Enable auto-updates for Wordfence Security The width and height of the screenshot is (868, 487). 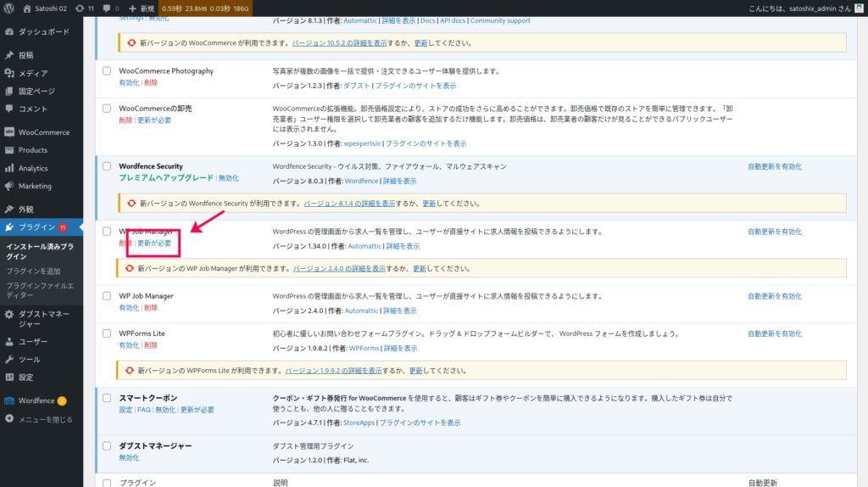click(774, 166)
